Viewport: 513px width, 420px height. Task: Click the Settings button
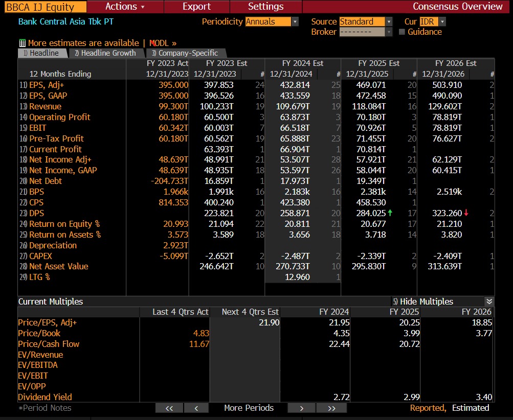point(265,7)
